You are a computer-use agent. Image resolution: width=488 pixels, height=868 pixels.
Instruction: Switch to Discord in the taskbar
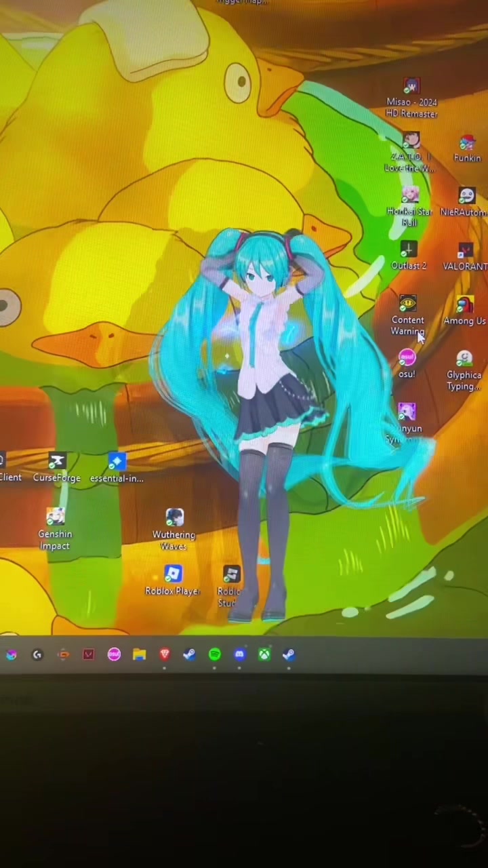coord(239,654)
